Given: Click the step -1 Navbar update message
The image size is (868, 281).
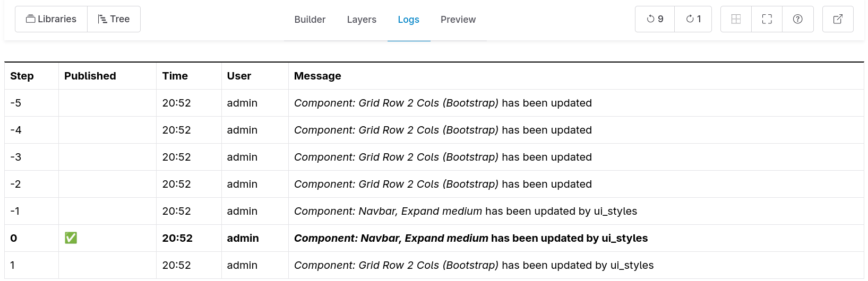Looking at the screenshot, I should [465, 211].
